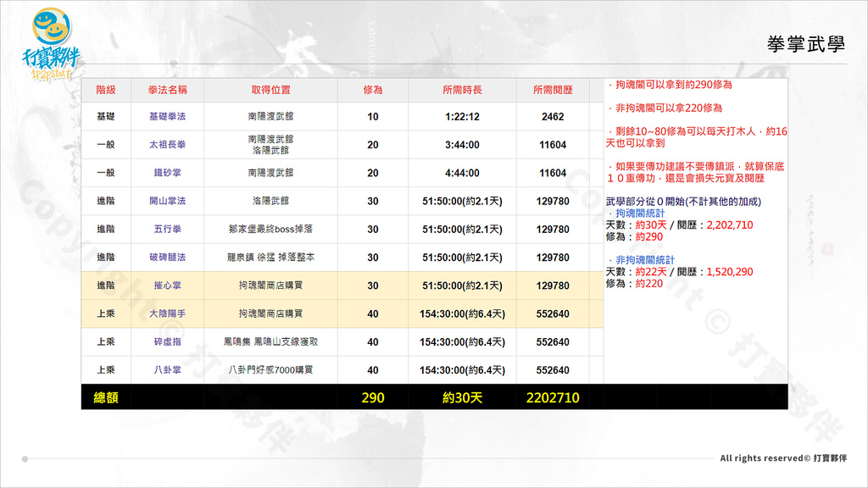Select 鐵砂掌 skill name
Viewport: 868px width, 488px height.
click(167, 173)
